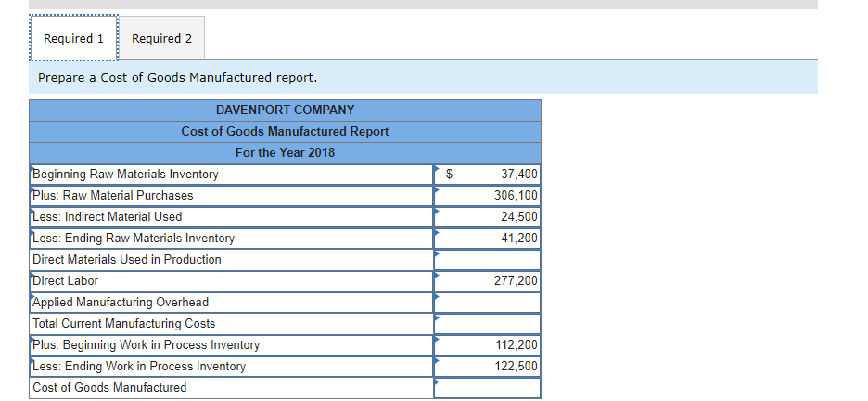868x401 pixels.
Task: Click the Cost of Goods Manufactured Report title
Action: [x=285, y=132]
